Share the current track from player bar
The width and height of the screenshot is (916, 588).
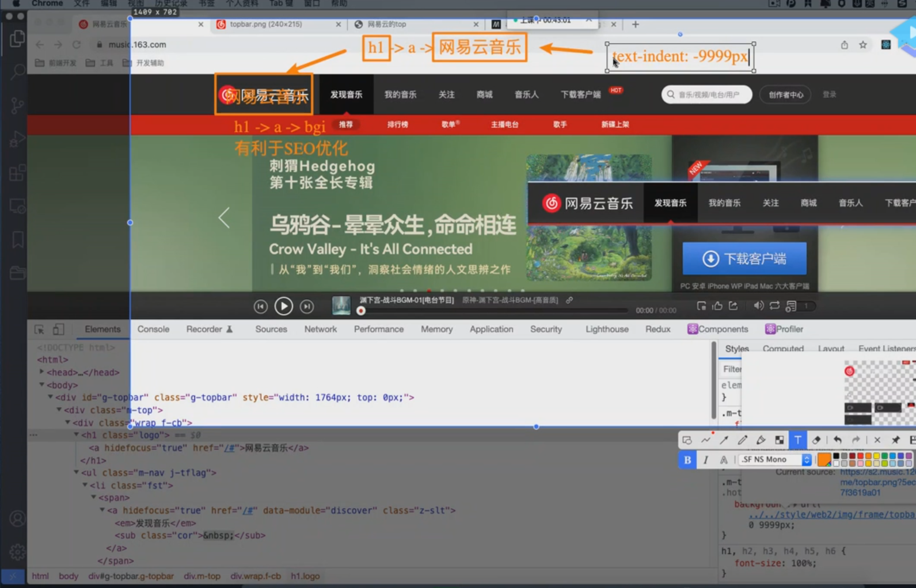pyautogui.click(x=733, y=306)
